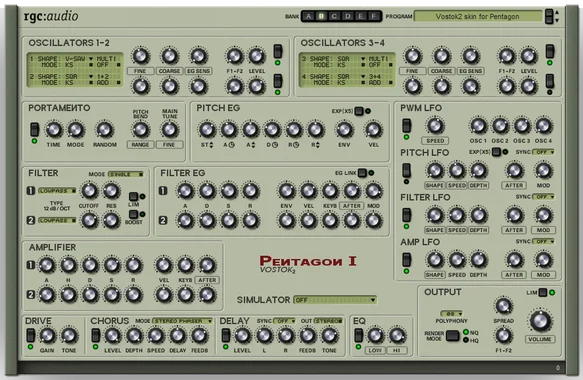Screen dimensions: 583x380
Task: Toggle the RENDER MODE switch
Action: (452, 335)
